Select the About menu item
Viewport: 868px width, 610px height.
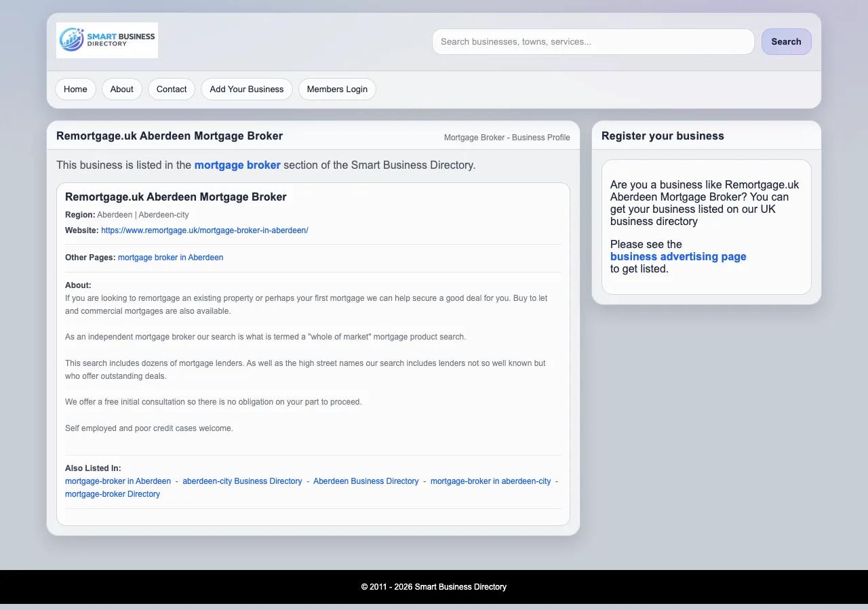coord(121,89)
